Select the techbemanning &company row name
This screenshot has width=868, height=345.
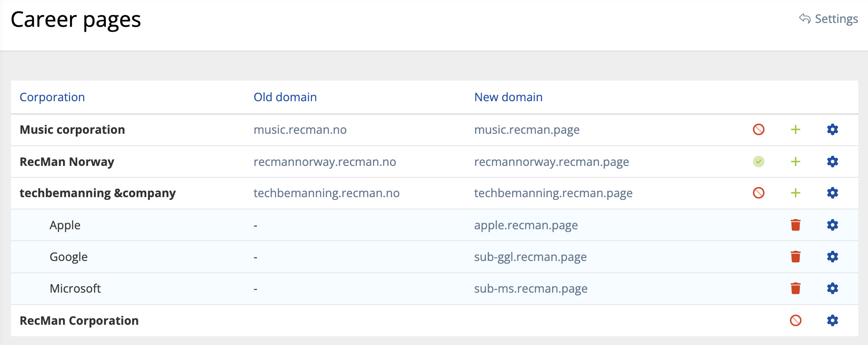[x=97, y=193]
